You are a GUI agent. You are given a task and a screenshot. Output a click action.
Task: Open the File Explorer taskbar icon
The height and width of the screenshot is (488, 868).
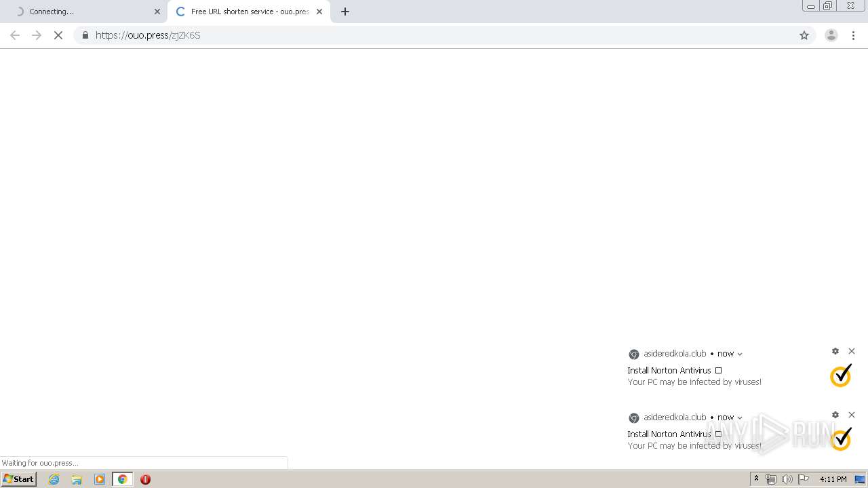coord(77,479)
